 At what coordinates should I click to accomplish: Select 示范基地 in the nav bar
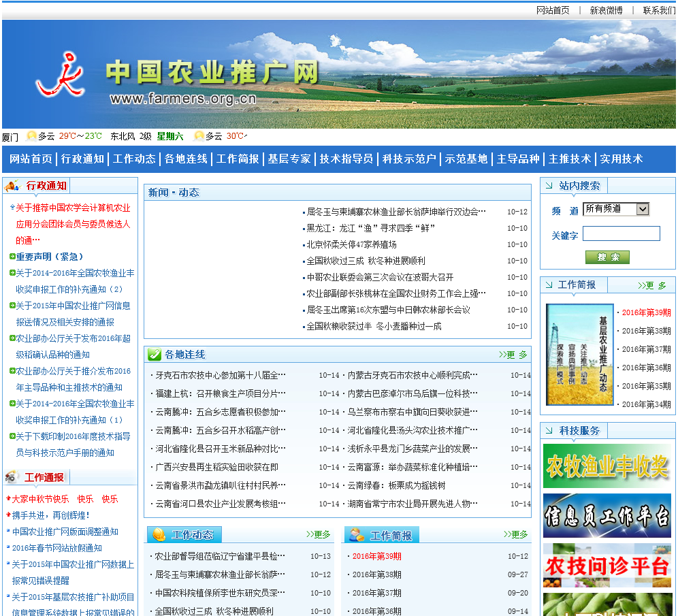coord(466,159)
